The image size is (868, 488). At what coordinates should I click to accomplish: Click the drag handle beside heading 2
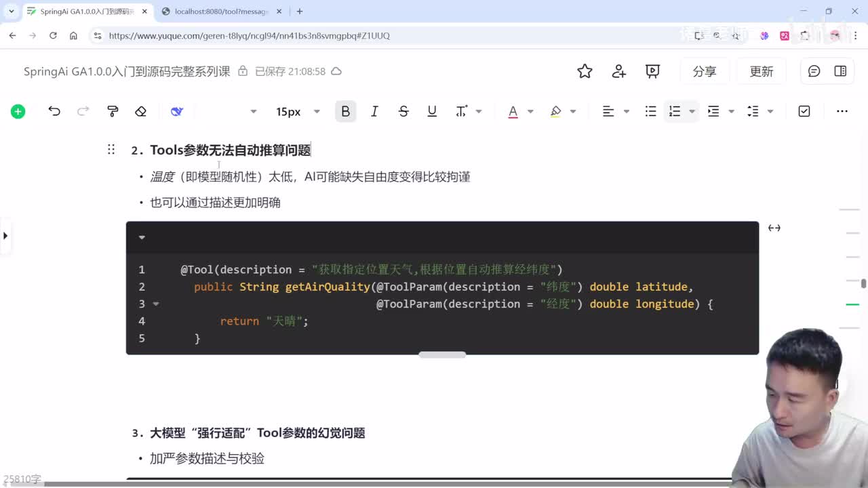(x=111, y=150)
